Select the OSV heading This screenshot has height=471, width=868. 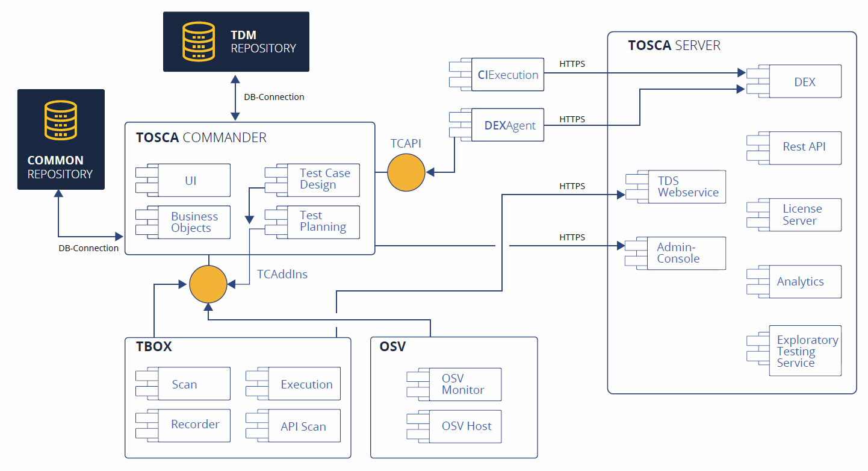coord(392,346)
